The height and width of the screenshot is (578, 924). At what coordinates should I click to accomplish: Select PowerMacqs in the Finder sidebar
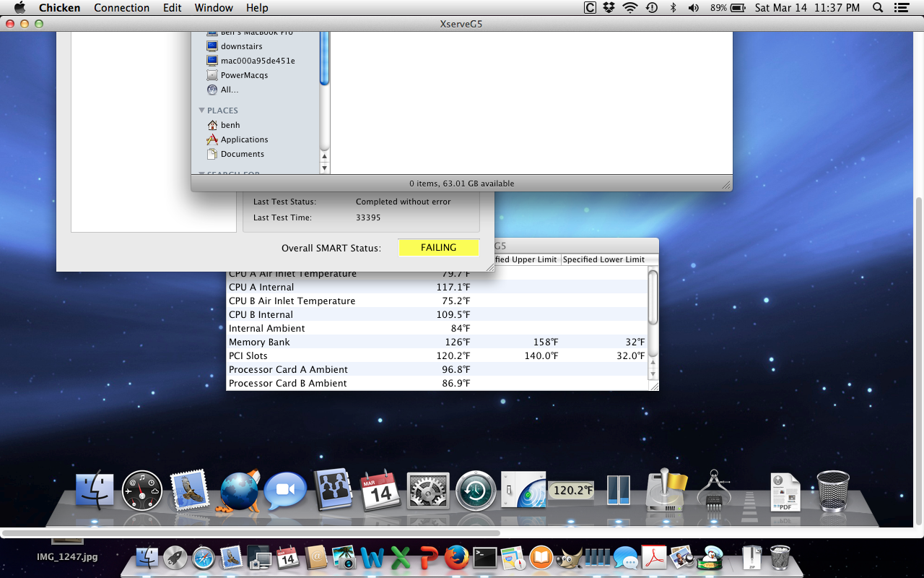coord(244,75)
